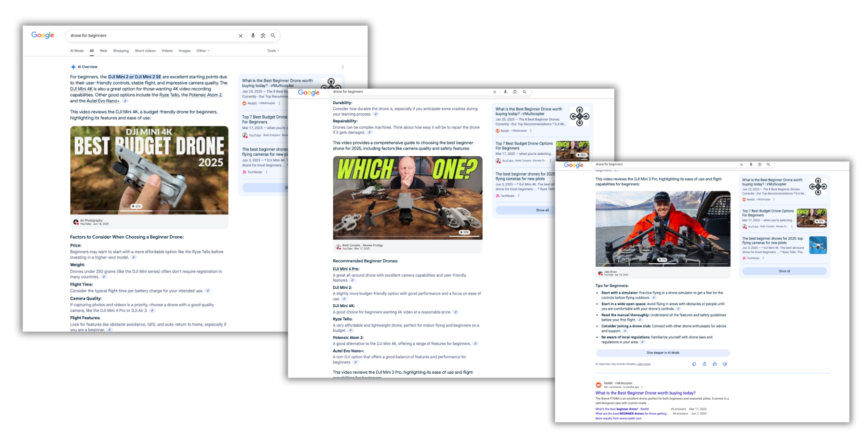868x434 pixels.
Task: Click the 50s play badge on the 'WHICH ONE?' video
Action: (464, 232)
